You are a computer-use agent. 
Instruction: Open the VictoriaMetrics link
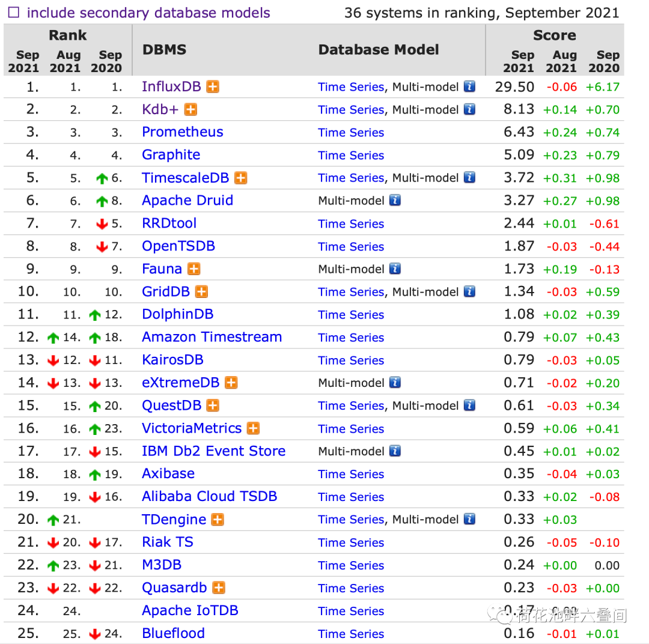coord(192,428)
